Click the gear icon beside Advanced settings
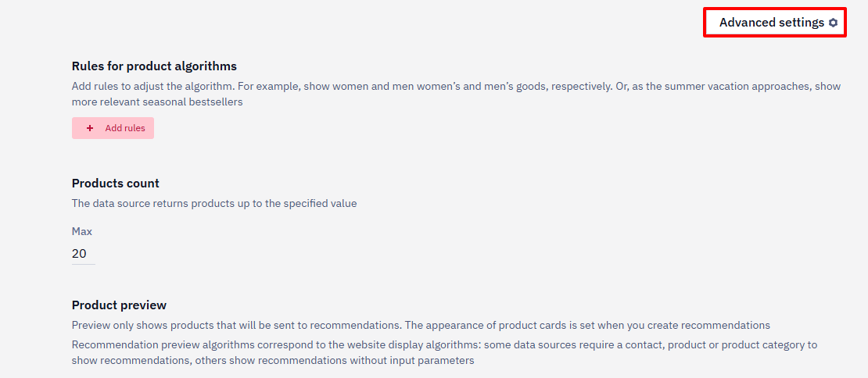This screenshot has width=868, height=378. click(x=833, y=23)
